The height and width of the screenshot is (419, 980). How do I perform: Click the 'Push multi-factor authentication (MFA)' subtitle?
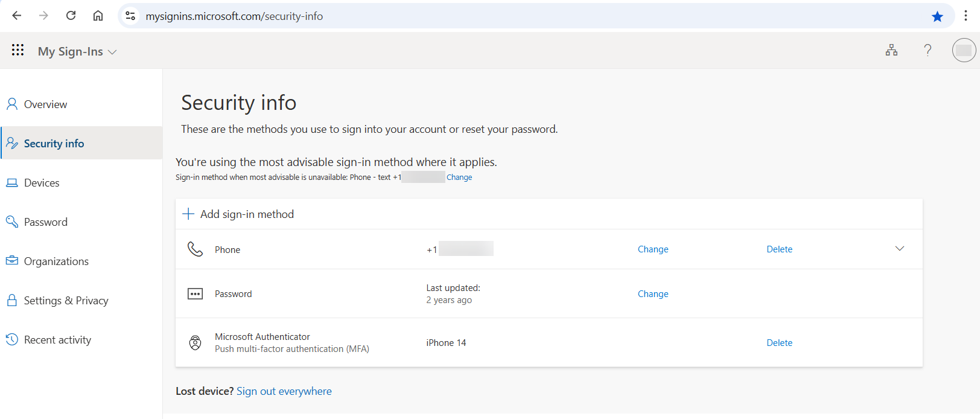click(292, 349)
